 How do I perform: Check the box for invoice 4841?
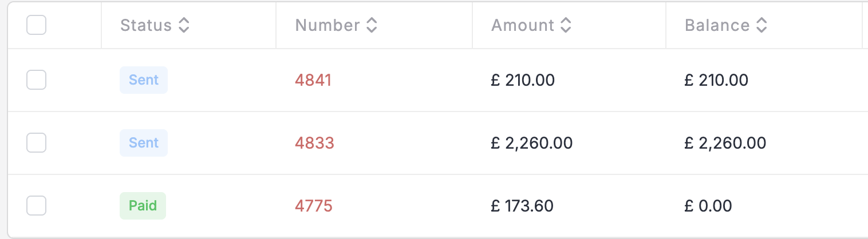(37, 80)
